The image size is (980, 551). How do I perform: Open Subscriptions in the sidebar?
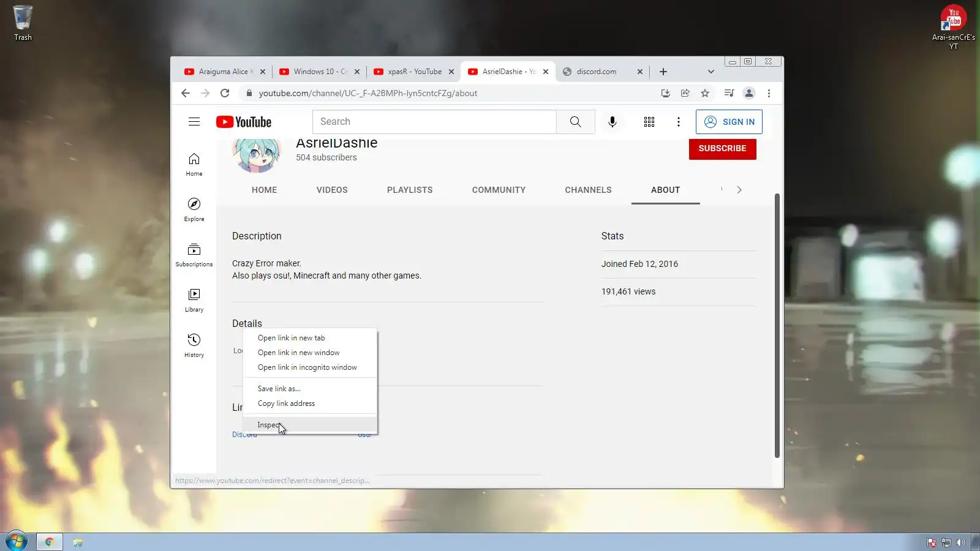(194, 255)
